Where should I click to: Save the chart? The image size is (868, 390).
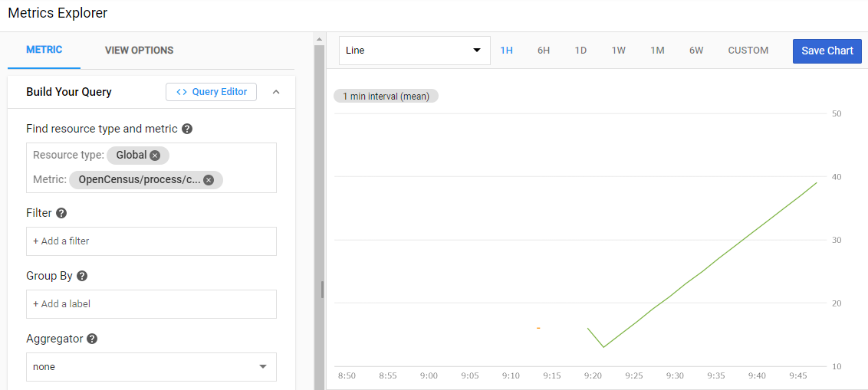tap(827, 51)
